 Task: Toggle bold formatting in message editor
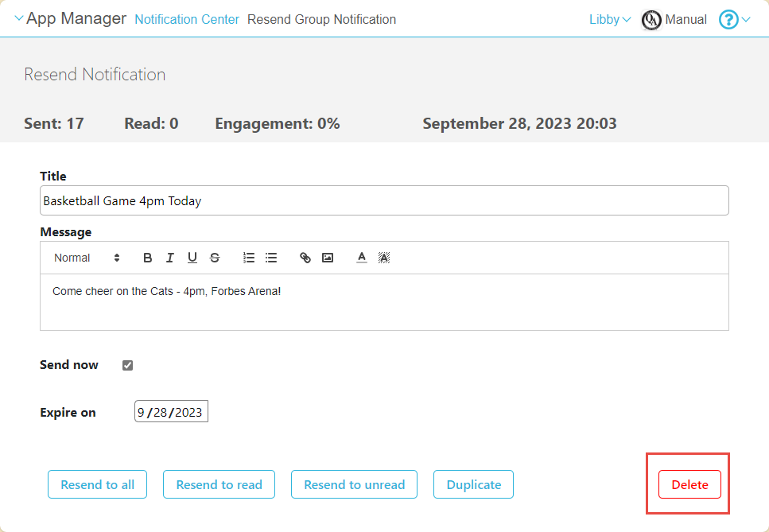point(148,258)
